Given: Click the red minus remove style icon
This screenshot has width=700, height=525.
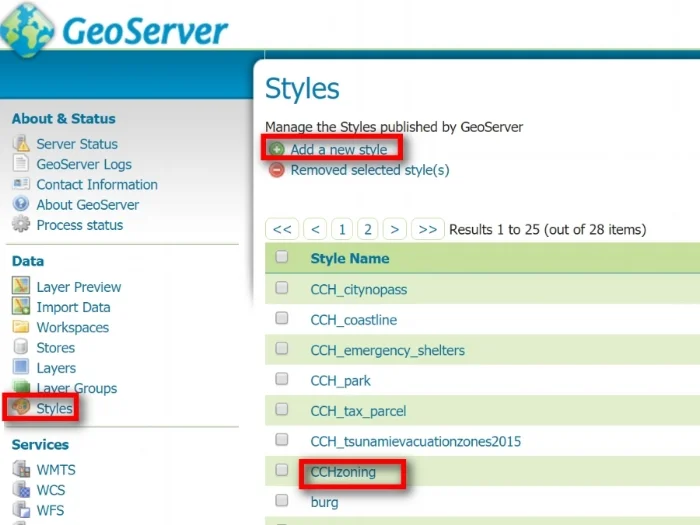Looking at the screenshot, I should tap(276, 170).
